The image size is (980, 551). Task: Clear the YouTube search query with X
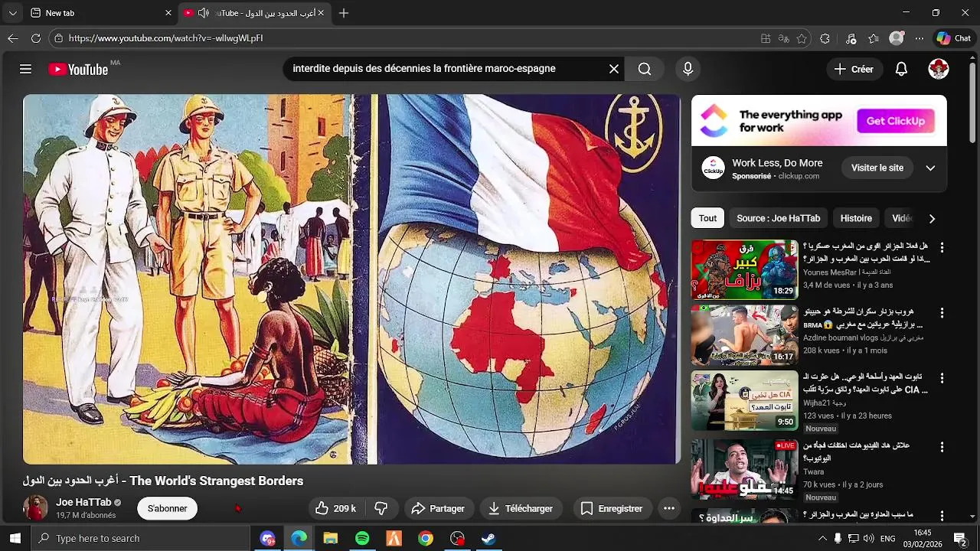point(614,69)
